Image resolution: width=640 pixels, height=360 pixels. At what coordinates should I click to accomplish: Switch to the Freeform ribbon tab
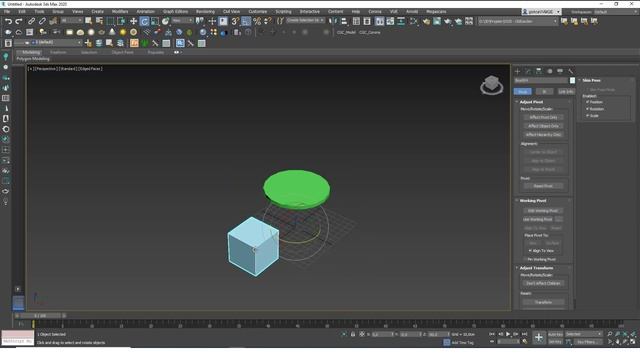point(58,53)
